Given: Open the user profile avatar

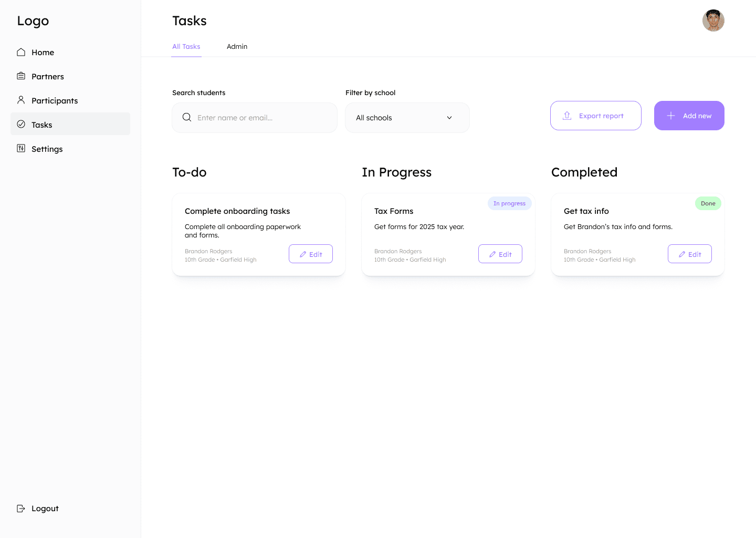Looking at the screenshot, I should pyautogui.click(x=713, y=20).
